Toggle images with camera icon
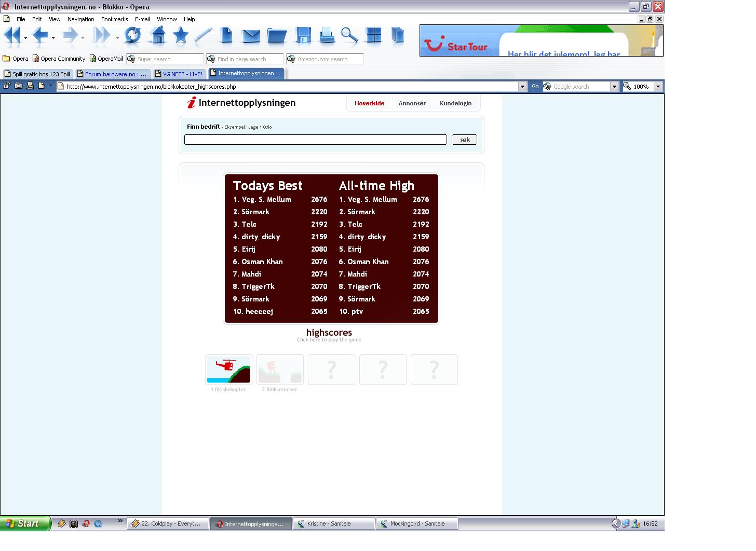Image resolution: width=756 pixels, height=551 pixels. point(18,86)
